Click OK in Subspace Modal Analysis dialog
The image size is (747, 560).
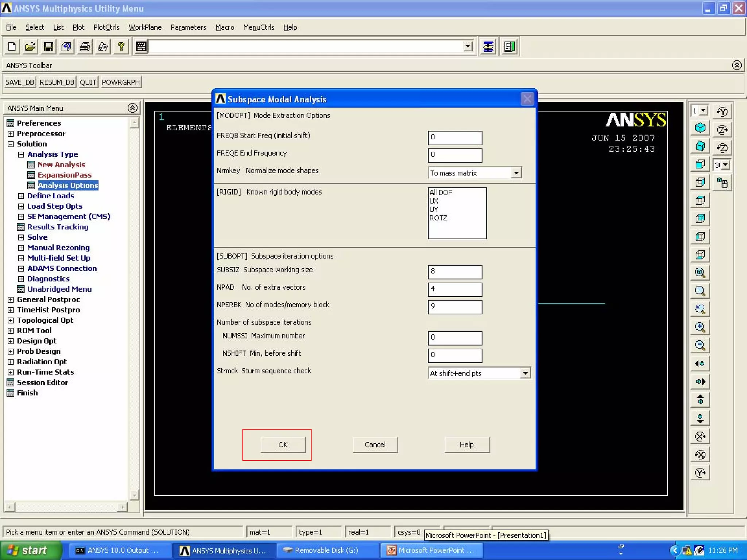283,444
